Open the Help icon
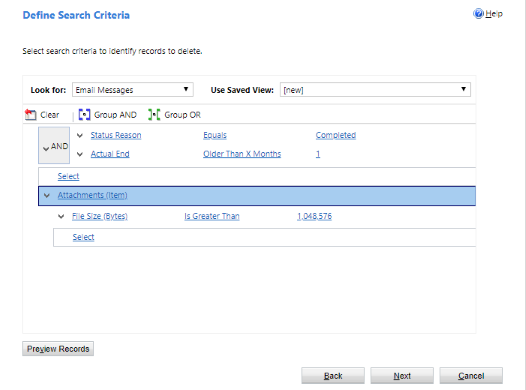This screenshot has height=390, width=526. (478, 14)
